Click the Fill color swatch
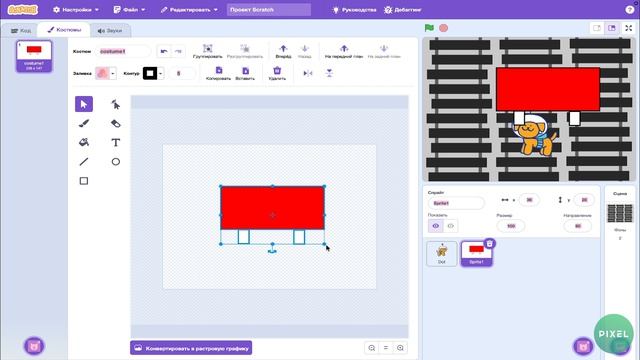 (x=102, y=73)
